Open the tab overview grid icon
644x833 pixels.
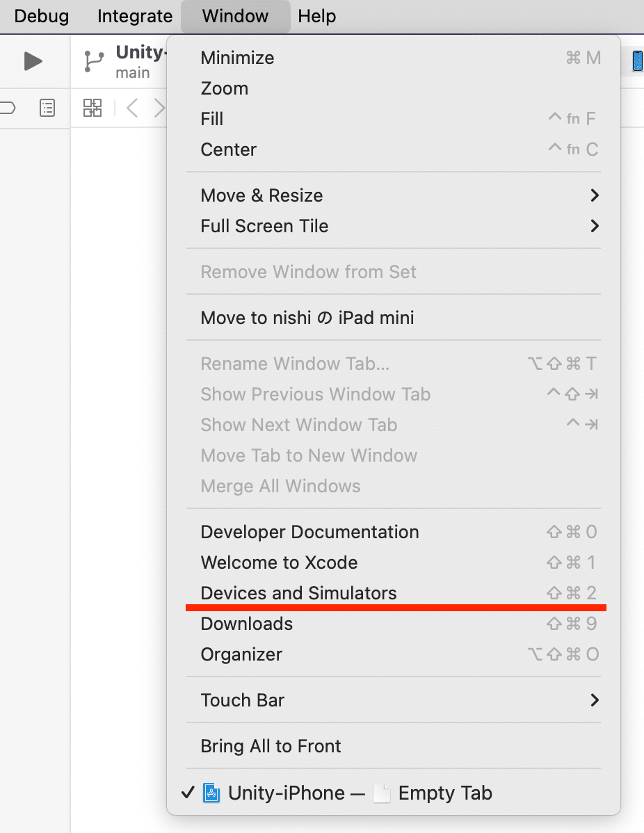click(x=92, y=108)
